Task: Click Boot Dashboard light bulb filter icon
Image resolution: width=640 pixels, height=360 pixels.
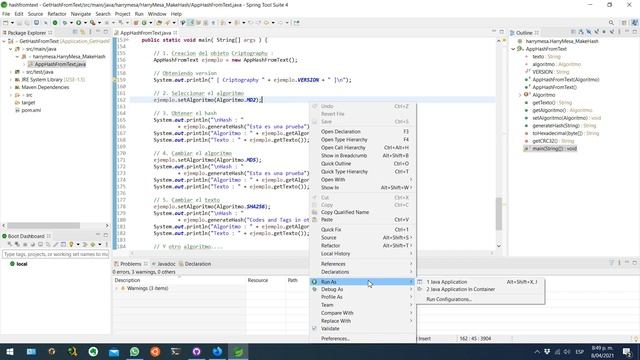Action: tap(71, 244)
